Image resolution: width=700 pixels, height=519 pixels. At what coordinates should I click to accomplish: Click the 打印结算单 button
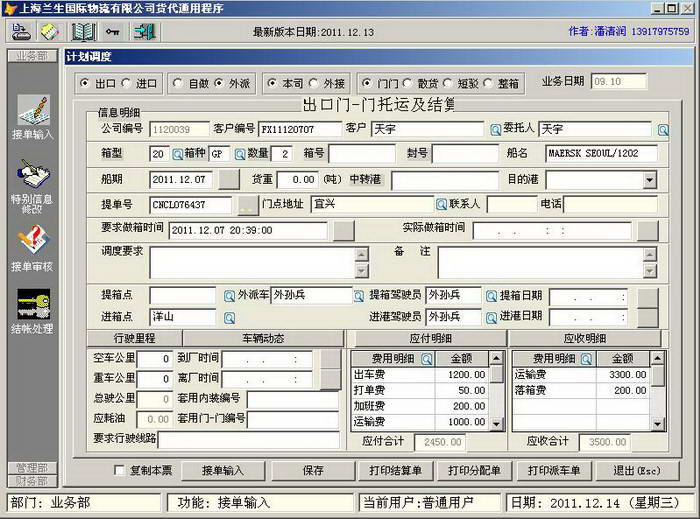[395, 470]
